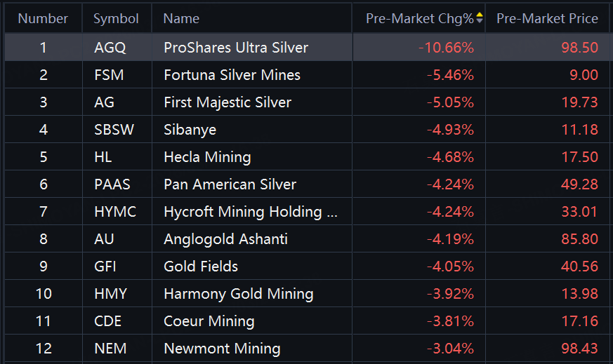
Task: Click AGQ's -10.66% pre-market change
Action: [446, 48]
